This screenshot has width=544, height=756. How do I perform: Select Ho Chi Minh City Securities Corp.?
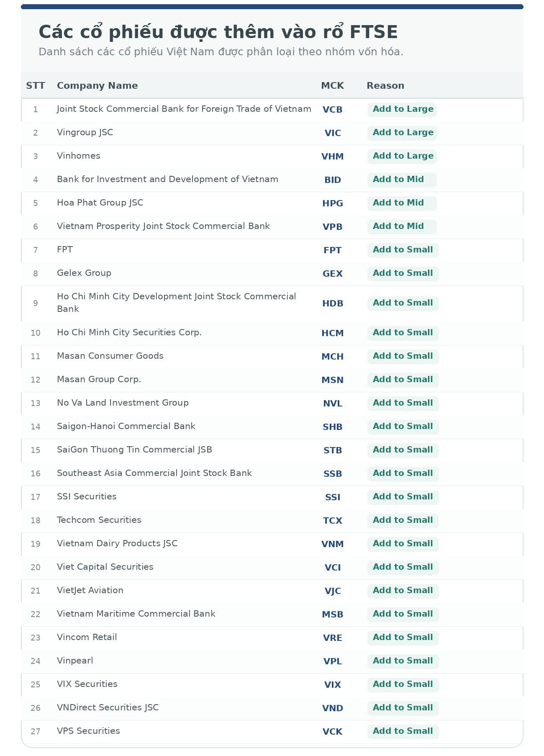coord(129,332)
